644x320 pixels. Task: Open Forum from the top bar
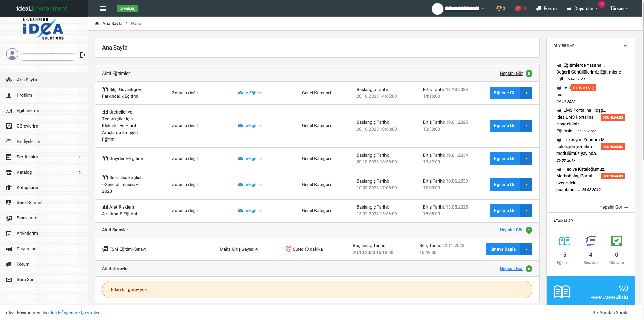(x=546, y=9)
